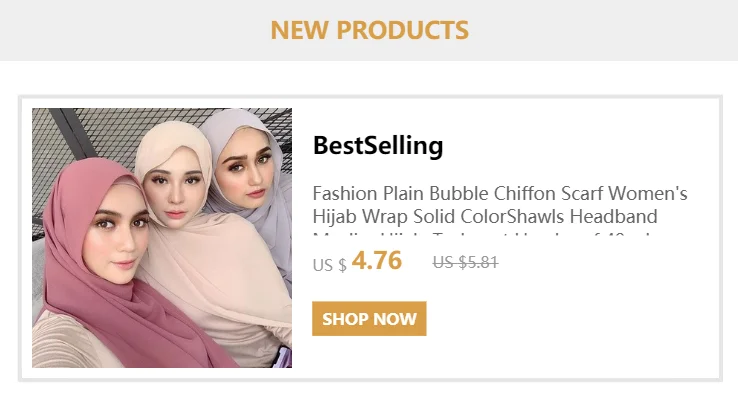Click the 'US $' currency label

tap(329, 266)
